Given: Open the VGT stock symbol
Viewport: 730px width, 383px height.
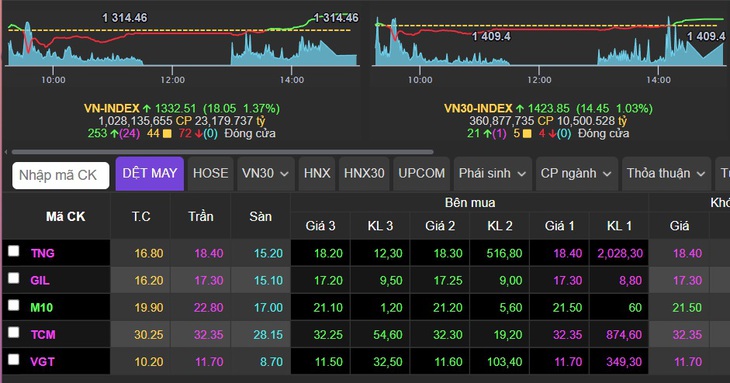Looking at the screenshot, I should (42, 362).
